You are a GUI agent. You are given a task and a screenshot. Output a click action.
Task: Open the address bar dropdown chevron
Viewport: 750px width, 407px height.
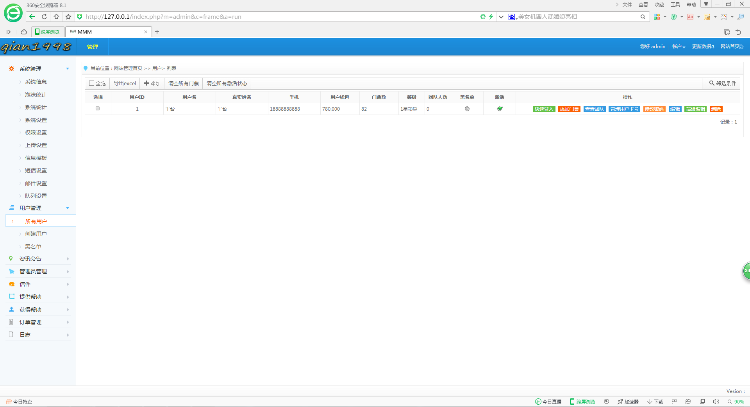pos(501,17)
